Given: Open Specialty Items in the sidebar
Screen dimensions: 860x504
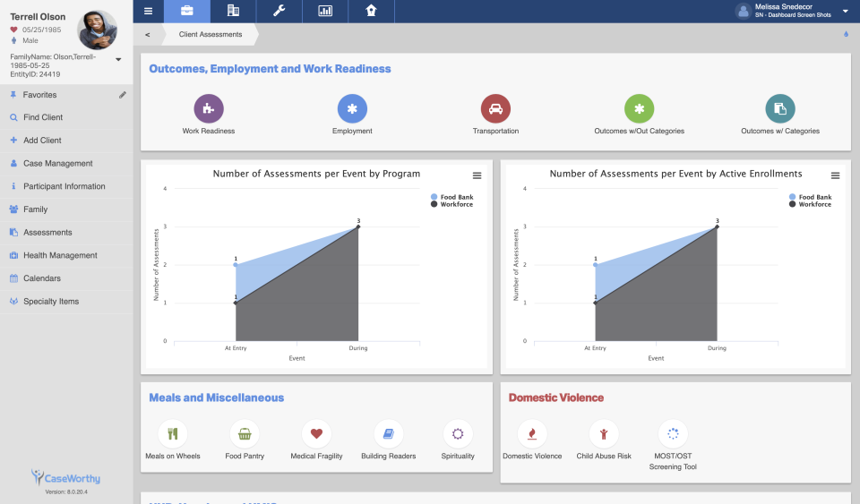Looking at the screenshot, I should [x=65, y=302].
